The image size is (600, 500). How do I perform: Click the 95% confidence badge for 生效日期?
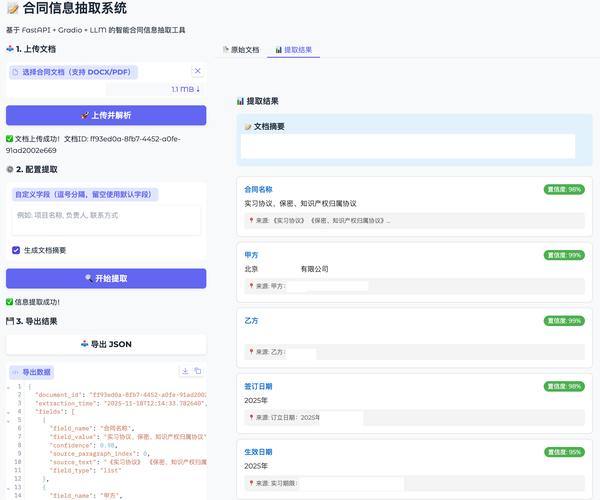tap(564, 452)
